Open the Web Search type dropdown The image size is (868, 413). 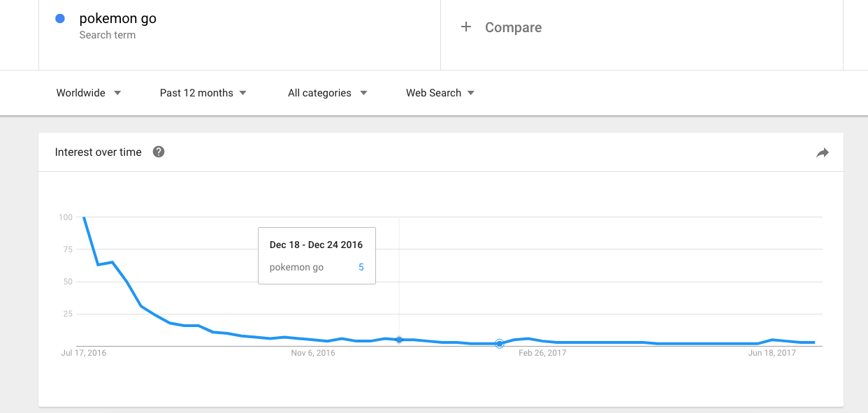click(x=440, y=93)
